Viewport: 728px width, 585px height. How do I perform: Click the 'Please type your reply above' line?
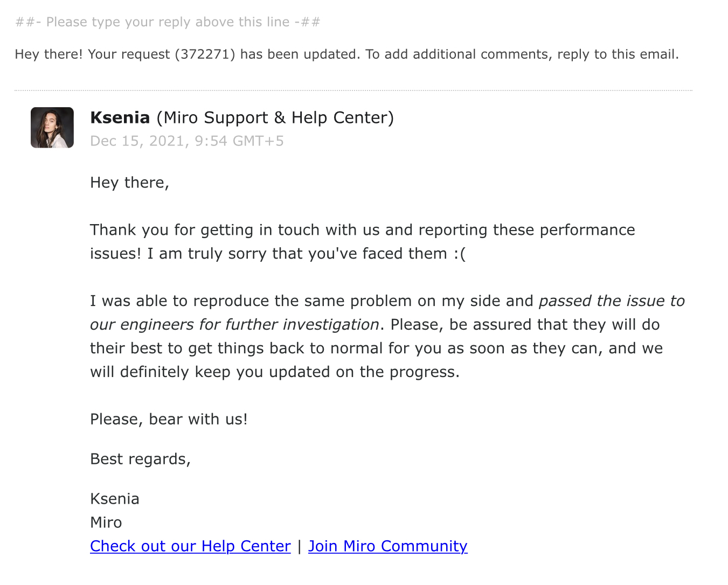click(168, 22)
